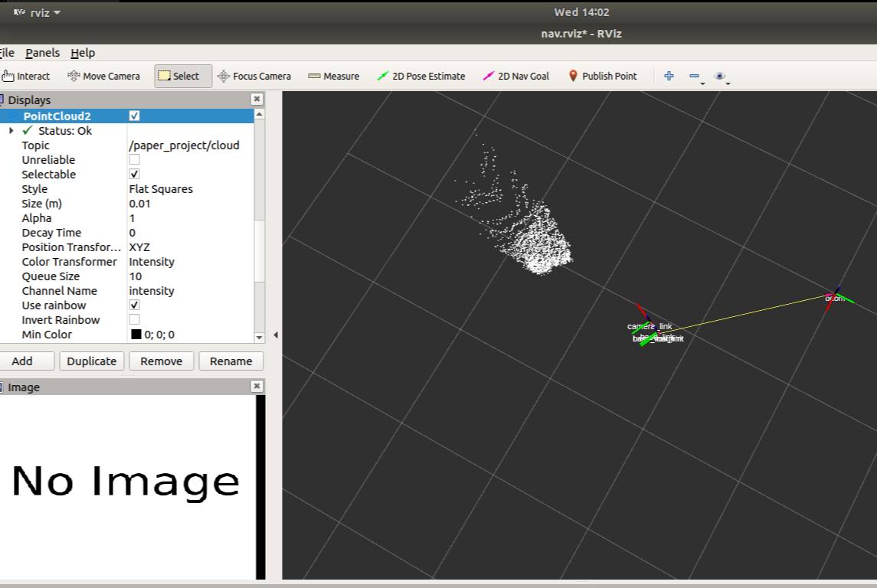Click the Displays list scrollbar down arrow

[259, 337]
